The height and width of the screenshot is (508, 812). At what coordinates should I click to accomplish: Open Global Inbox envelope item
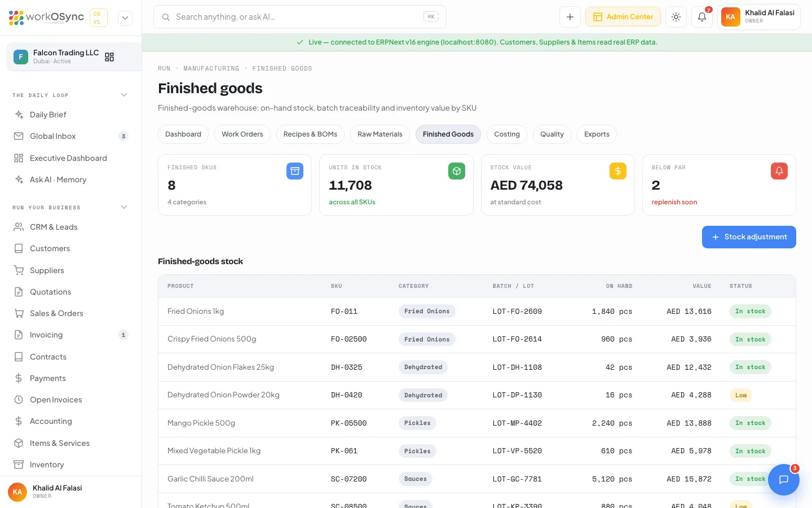click(x=71, y=136)
